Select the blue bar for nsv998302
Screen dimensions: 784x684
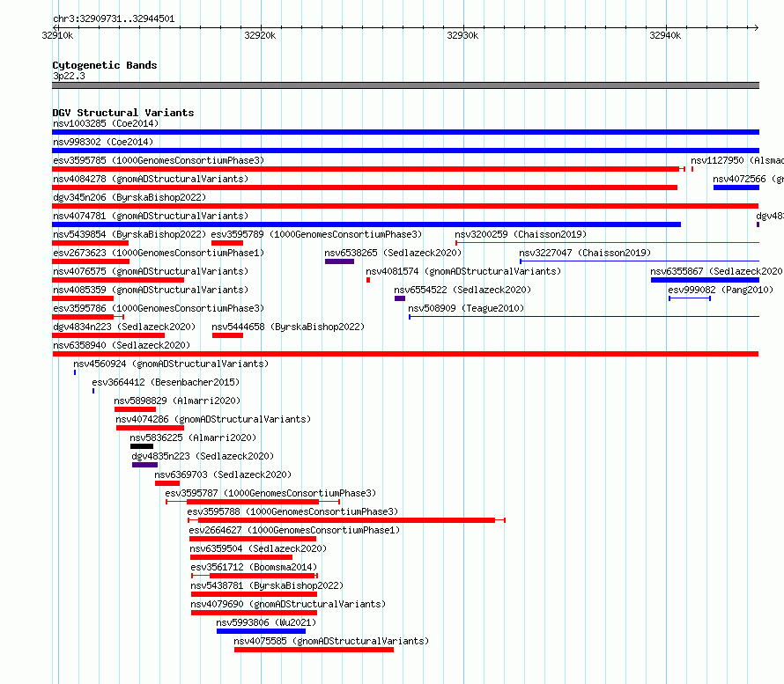405,151
